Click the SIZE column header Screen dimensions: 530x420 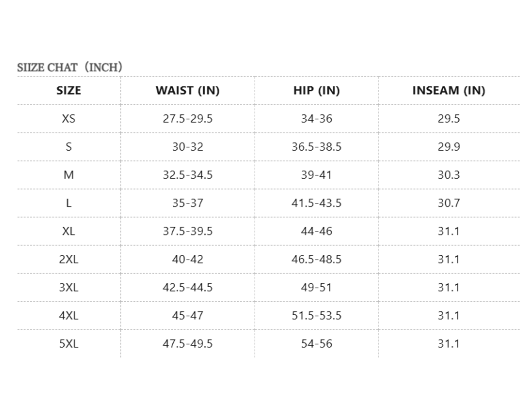[69, 91]
